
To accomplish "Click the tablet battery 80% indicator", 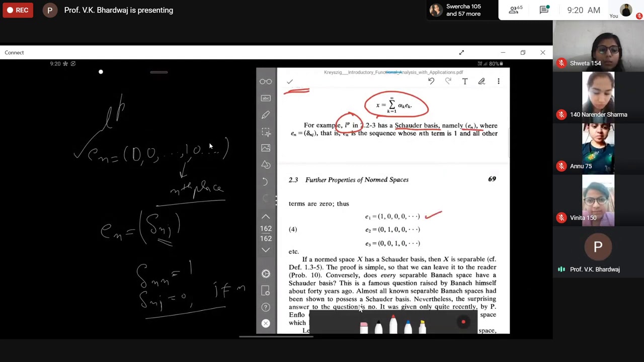I will coord(495,64).
